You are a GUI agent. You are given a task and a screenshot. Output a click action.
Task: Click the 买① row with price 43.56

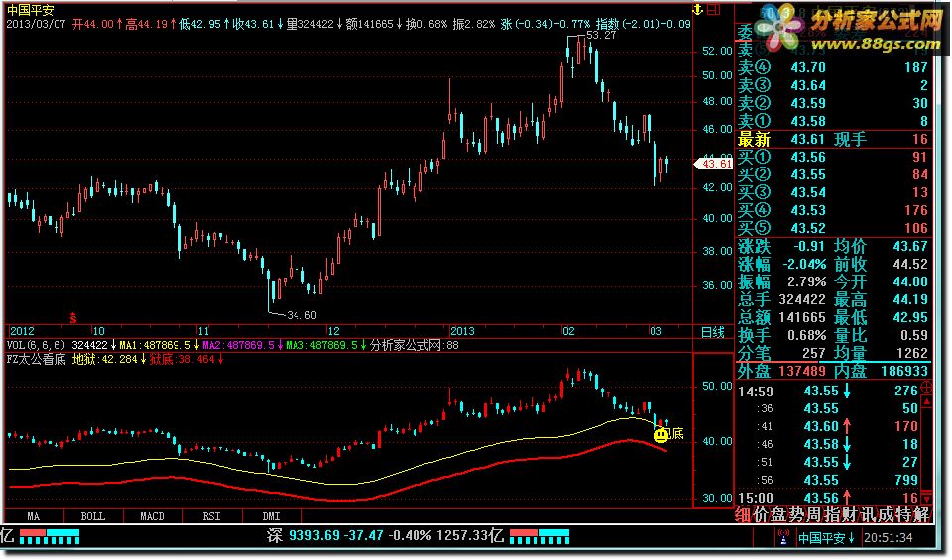(833, 158)
